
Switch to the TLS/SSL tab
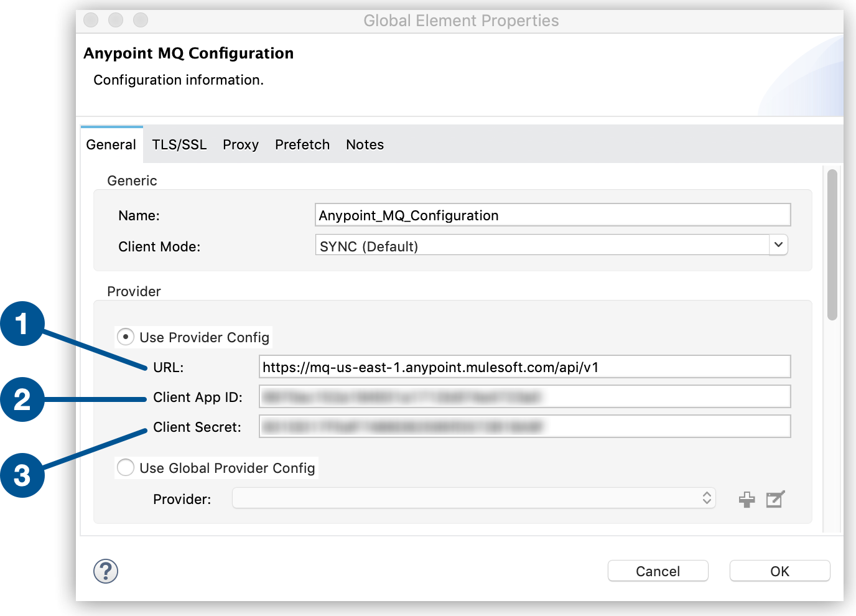[x=179, y=144]
